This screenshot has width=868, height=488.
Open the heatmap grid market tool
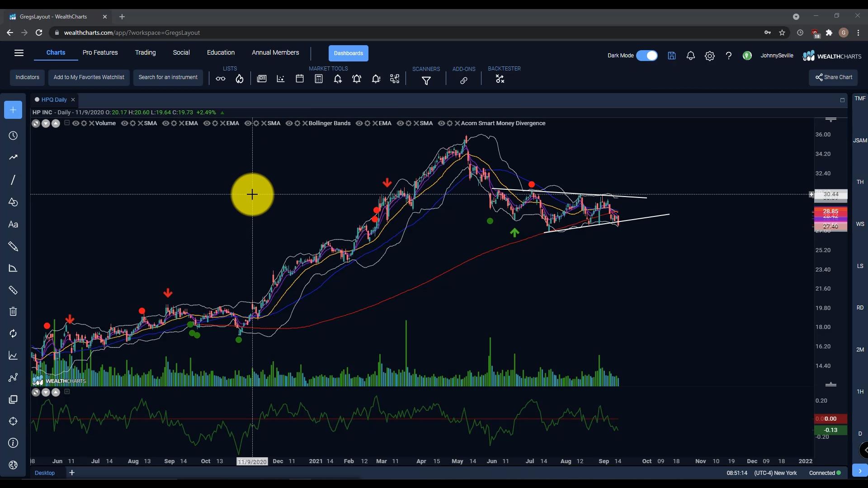click(395, 79)
